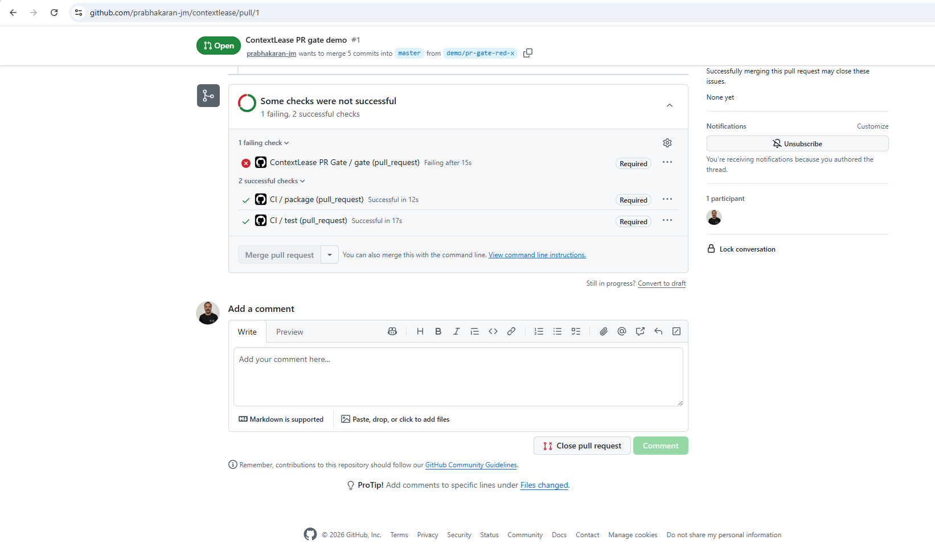
Task: Open Markdown is supported help link
Action: [x=281, y=419]
